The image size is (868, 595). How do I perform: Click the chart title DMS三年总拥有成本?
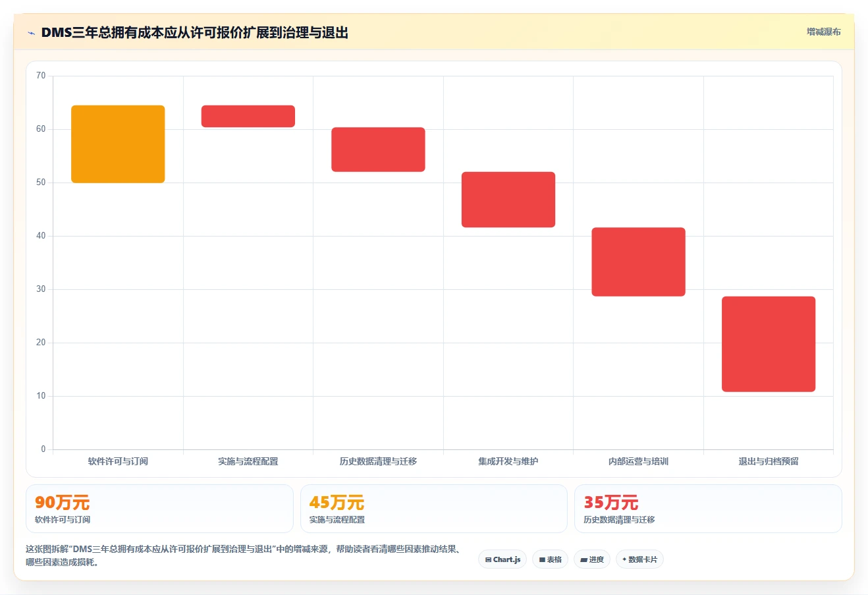195,32
